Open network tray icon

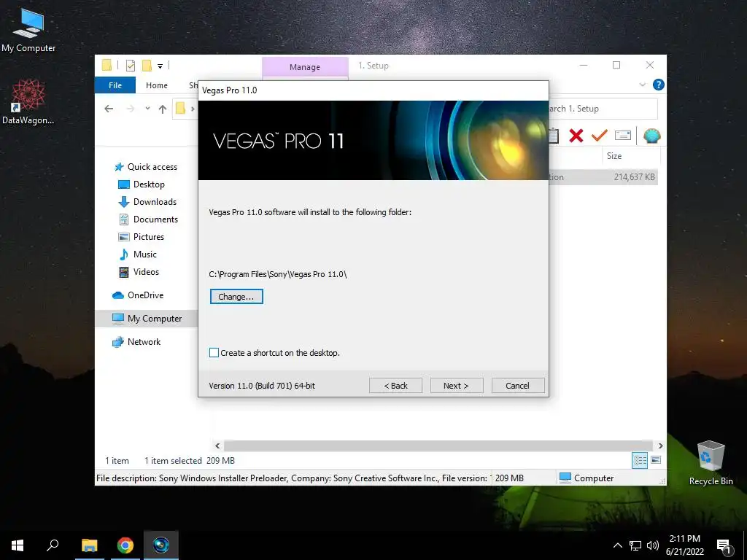tap(635, 545)
